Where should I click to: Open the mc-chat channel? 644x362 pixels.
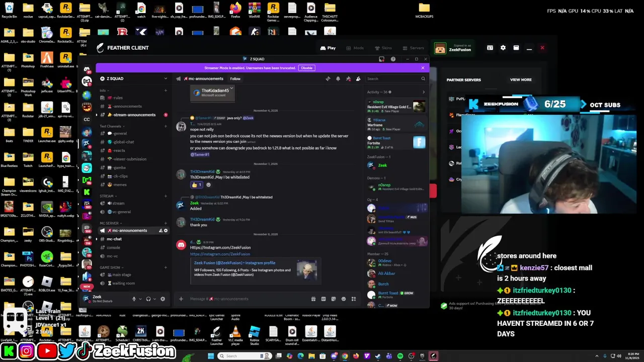click(133, 239)
